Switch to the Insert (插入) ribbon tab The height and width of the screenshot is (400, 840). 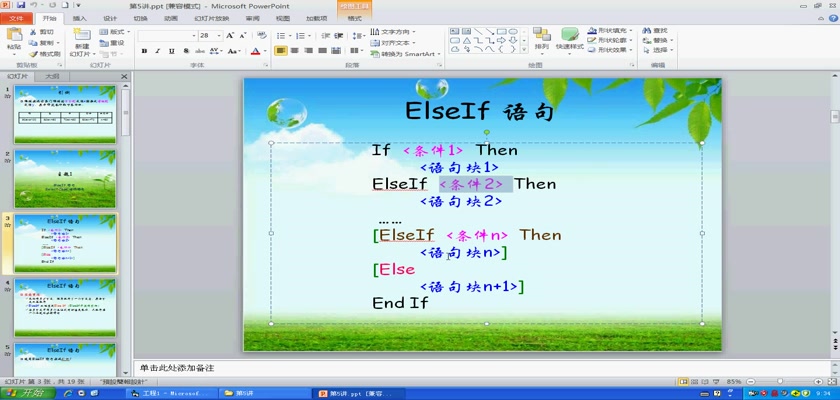(80, 18)
